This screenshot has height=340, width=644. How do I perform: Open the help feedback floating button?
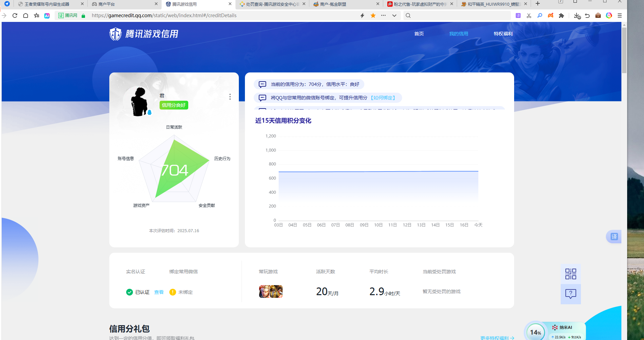click(x=571, y=294)
